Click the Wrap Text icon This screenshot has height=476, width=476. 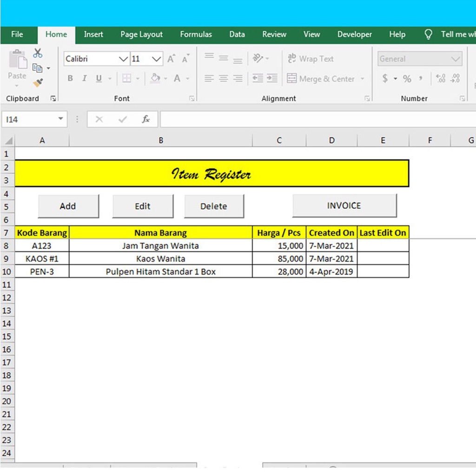292,59
